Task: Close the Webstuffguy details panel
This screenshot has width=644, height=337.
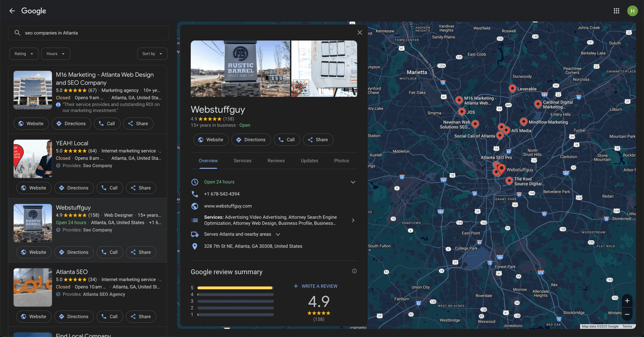Action: 360,33
